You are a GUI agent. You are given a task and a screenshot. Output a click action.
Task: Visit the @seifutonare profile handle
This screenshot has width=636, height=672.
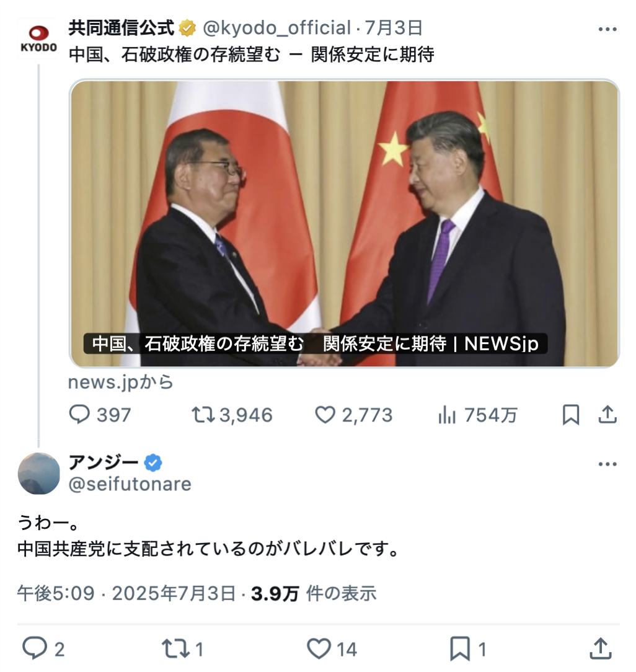(x=130, y=484)
